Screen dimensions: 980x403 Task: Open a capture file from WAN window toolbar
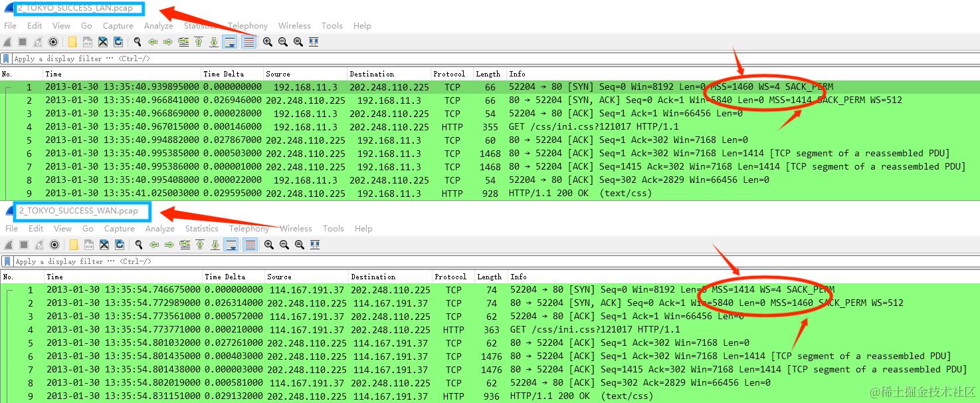tap(74, 245)
